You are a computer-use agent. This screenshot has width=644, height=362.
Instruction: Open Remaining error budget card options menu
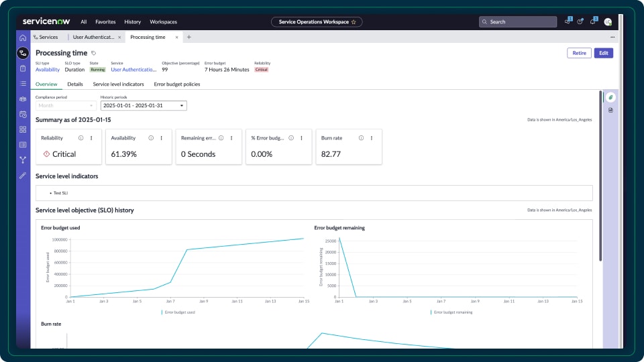[x=231, y=138]
